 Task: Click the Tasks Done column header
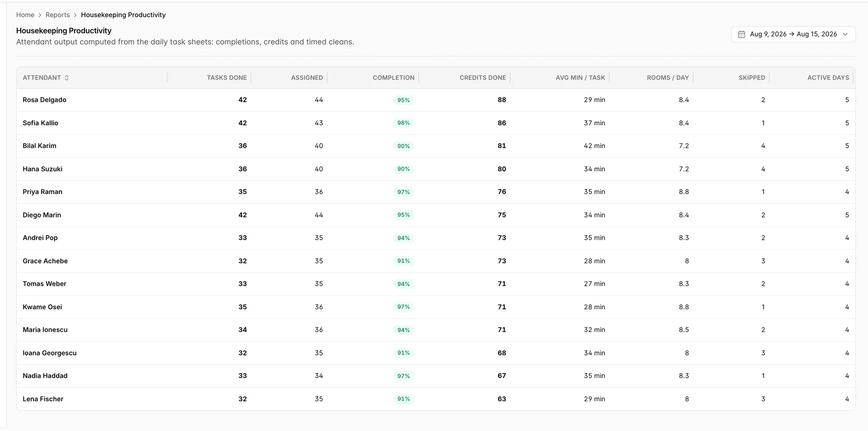(227, 78)
